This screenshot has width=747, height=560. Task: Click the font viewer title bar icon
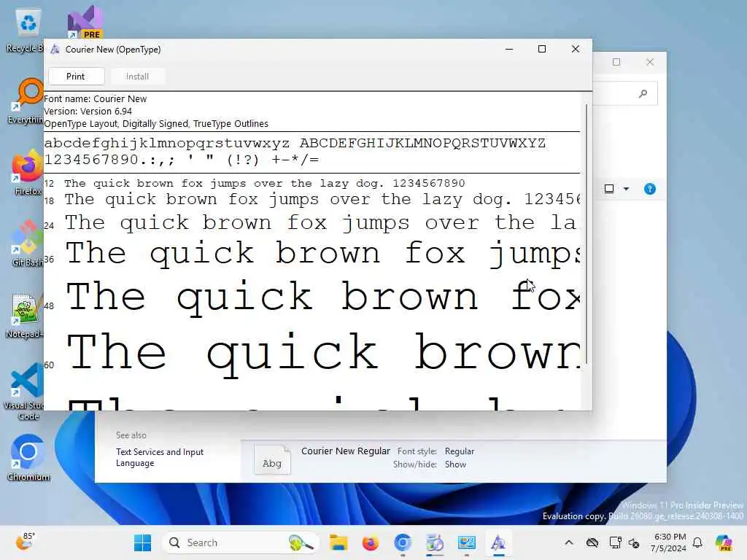(x=55, y=49)
